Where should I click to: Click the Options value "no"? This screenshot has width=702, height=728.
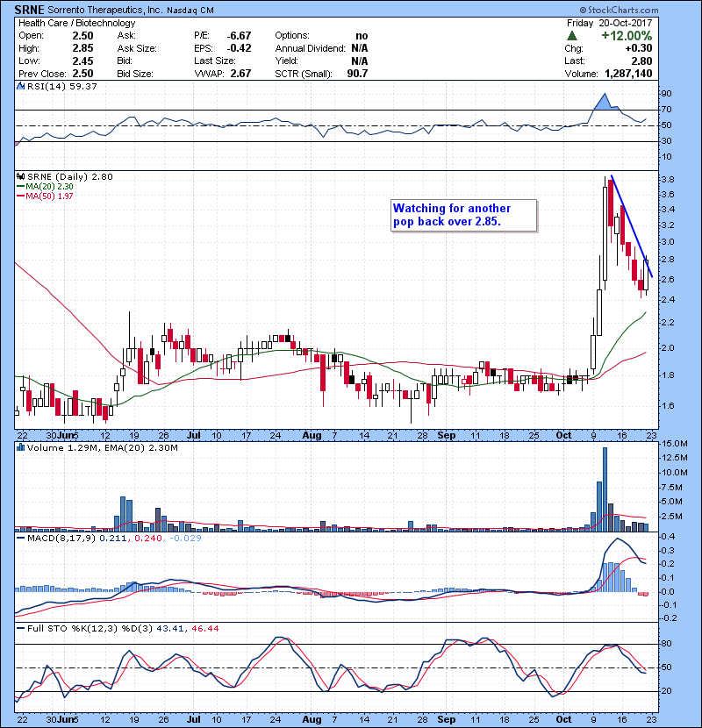[x=362, y=36]
